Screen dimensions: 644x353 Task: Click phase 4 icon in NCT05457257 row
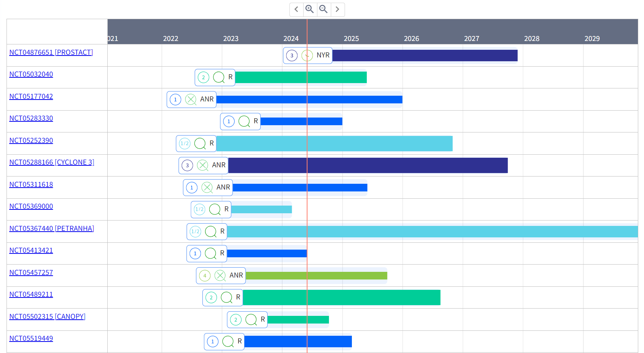[x=205, y=276]
